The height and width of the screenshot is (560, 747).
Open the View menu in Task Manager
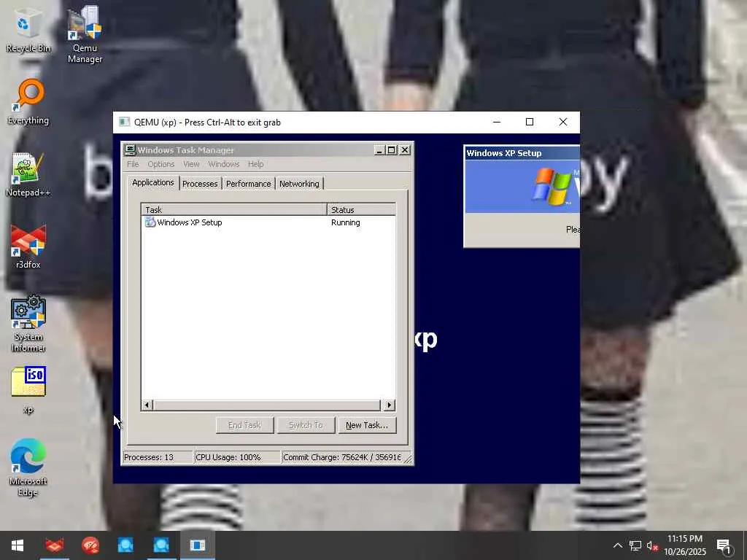191,164
